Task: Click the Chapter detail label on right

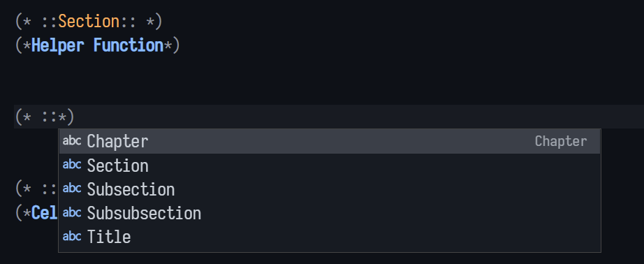Action: coord(561,142)
